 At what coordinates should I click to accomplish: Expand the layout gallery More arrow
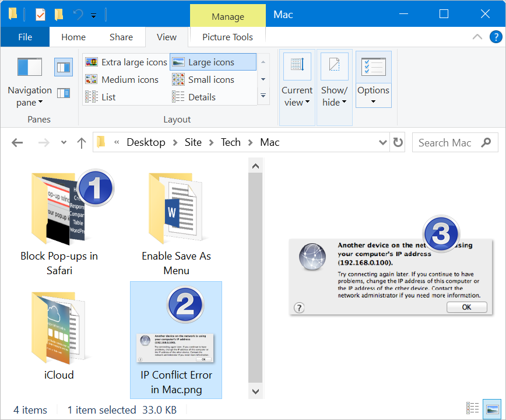click(263, 96)
